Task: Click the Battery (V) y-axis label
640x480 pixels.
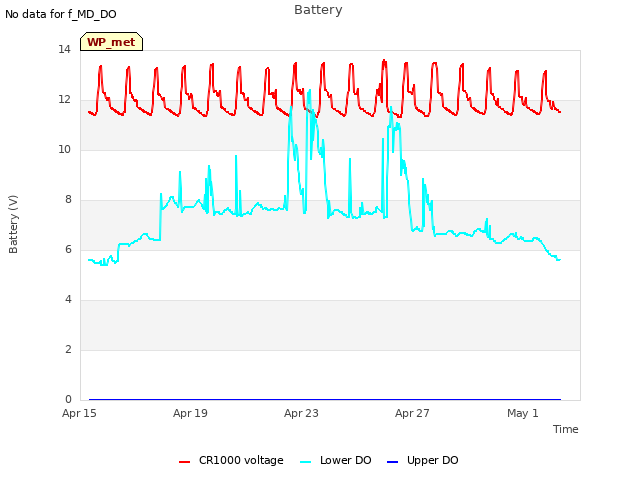Action: [13, 224]
